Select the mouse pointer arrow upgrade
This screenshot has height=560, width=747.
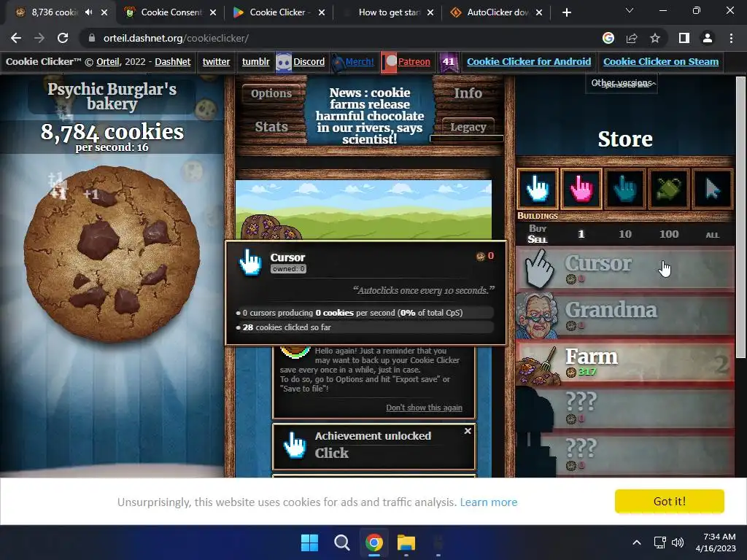coord(713,189)
